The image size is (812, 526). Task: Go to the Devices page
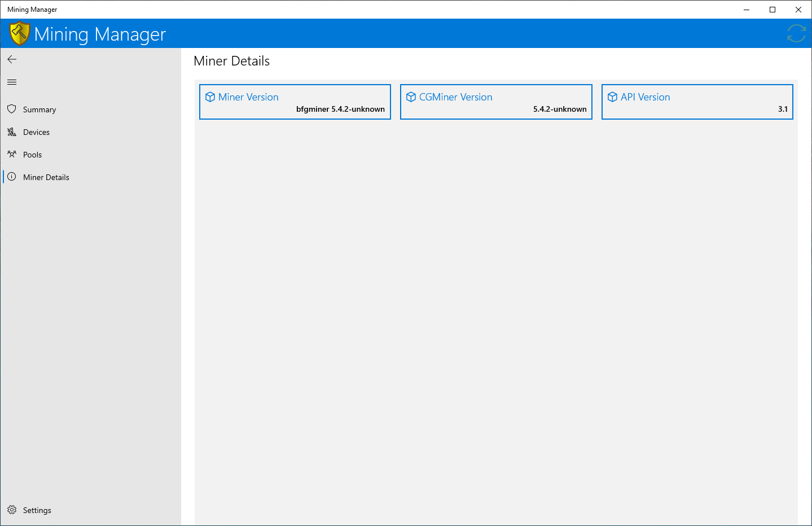pos(91,132)
